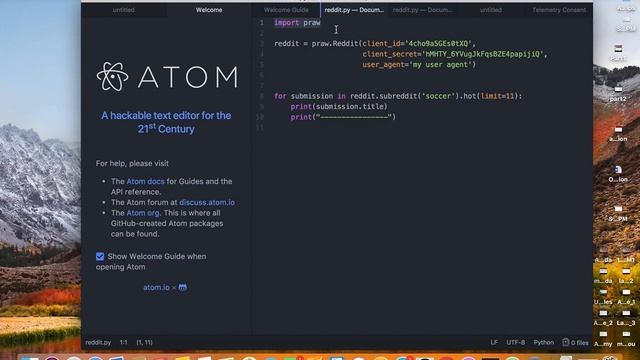Select the m...da desktop icon

click(x=603, y=276)
